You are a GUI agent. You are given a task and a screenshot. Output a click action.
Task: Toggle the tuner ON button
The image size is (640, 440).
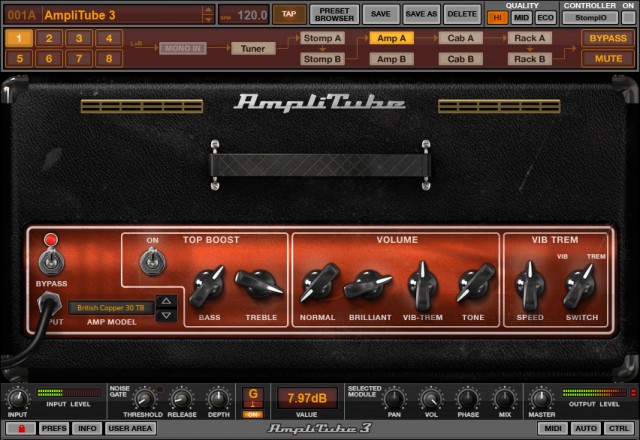click(253, 415)
